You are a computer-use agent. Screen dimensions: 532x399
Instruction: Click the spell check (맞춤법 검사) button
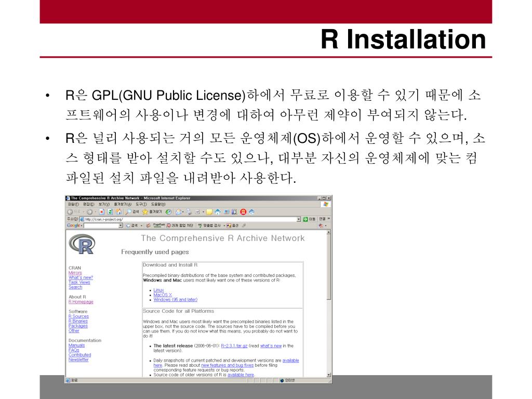[210, 225]
